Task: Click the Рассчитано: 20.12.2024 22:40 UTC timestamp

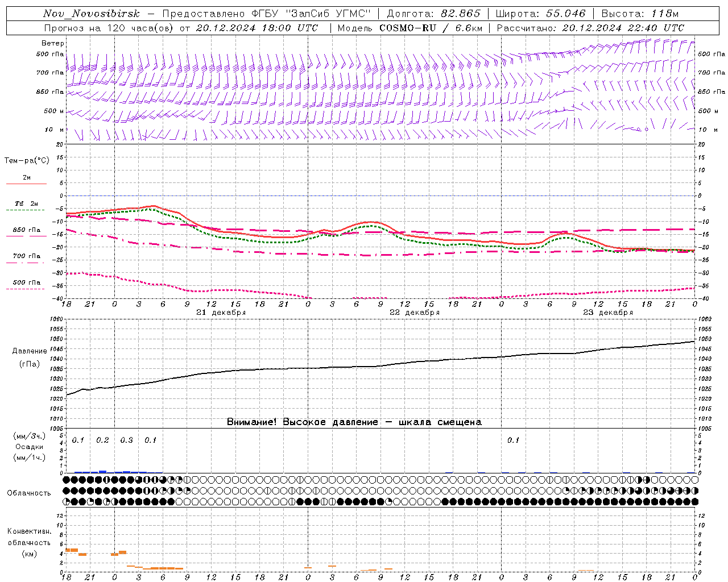Action: 590,28
